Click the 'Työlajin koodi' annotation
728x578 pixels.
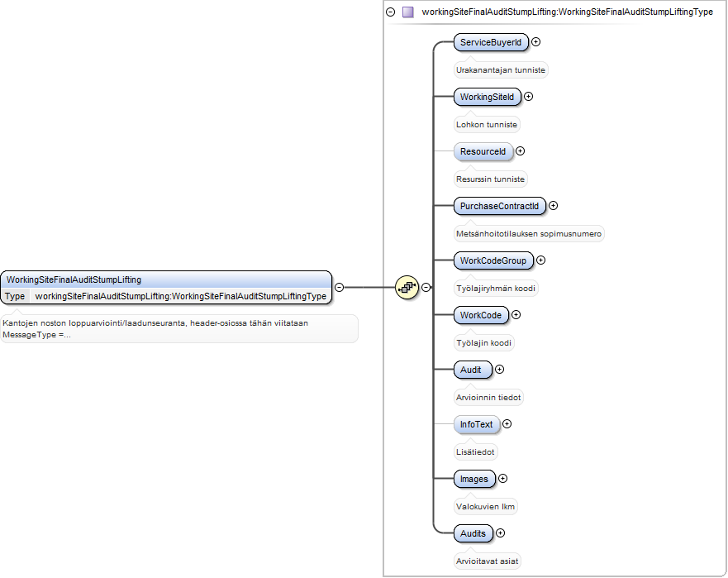[483, 343]
